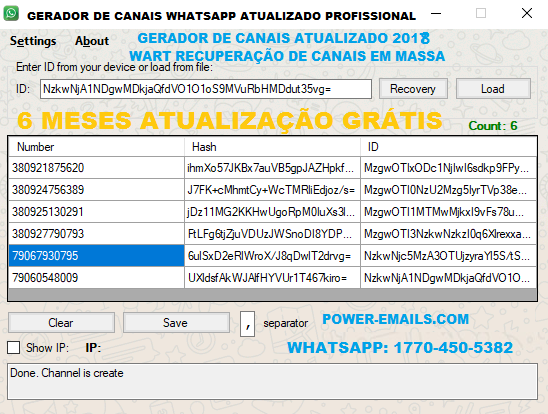The height and width of the screenshot is (414, 548).
Task: Click hash cell starting 6uISxD2eRIWroX
Action: pos(272,256)
